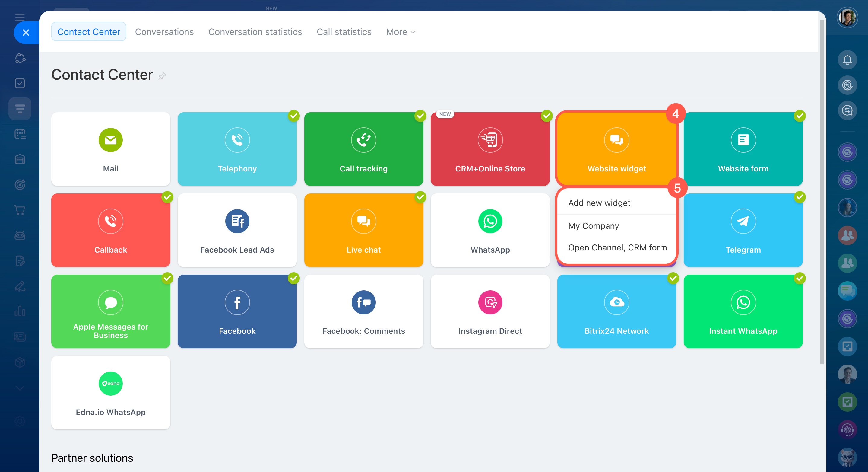Expand the left sidebar bottom chevron
Viewport: 868px width, 472px height.
click(20, 388)
